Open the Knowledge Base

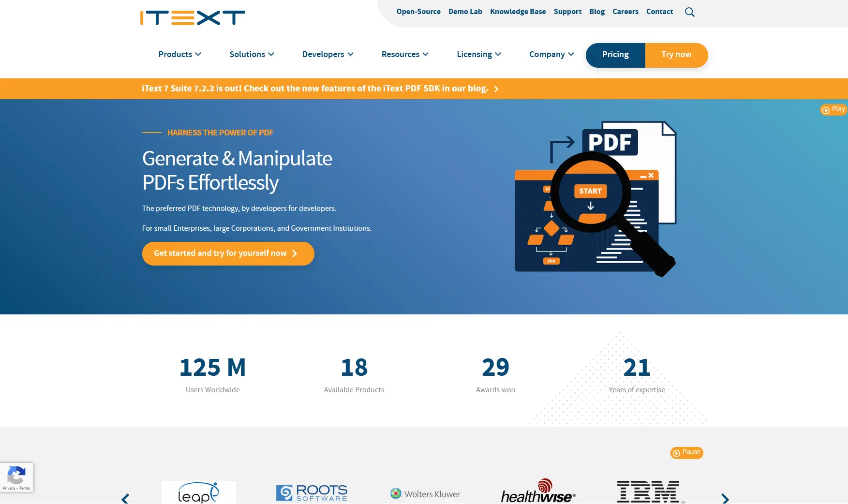click(x=518, y=12)
